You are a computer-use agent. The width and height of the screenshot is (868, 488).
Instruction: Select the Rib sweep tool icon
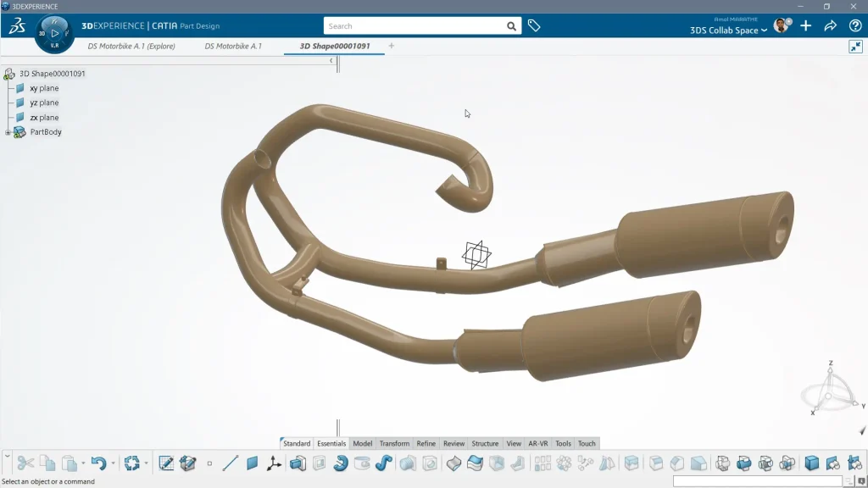[384, 463]
